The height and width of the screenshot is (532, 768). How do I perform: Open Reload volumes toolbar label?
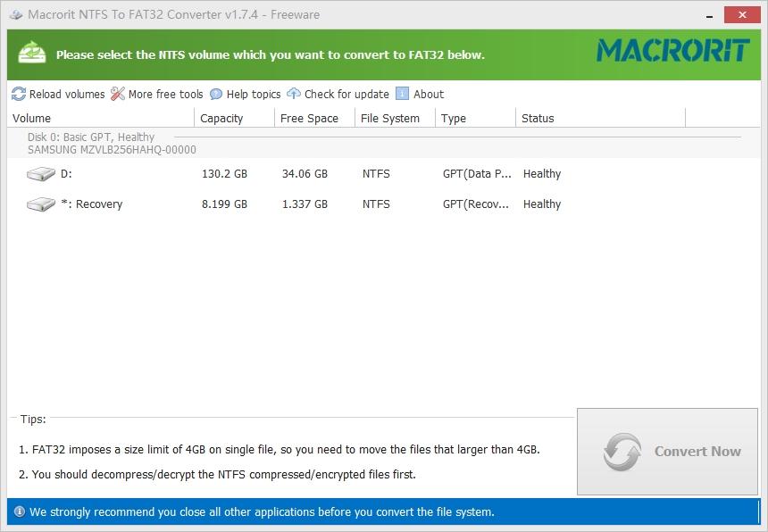click(67, 95)
